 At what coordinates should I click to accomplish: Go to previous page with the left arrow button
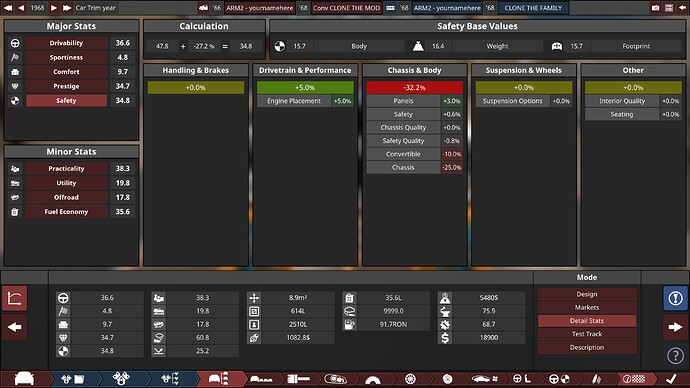pos(15,327)
